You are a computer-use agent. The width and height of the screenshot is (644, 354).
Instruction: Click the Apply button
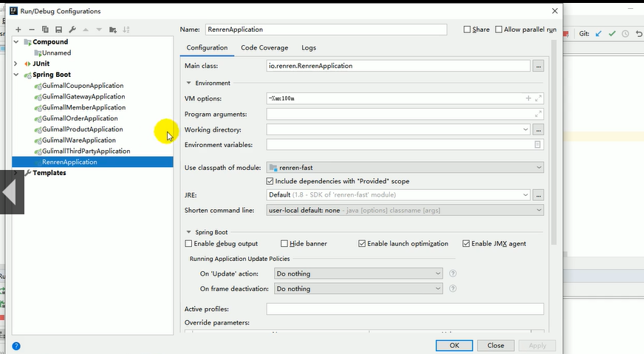(x=537, y=345)
